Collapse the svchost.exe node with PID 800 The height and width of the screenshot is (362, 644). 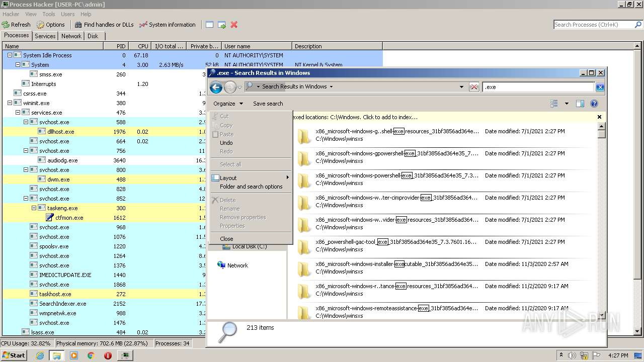pos(26,170)
